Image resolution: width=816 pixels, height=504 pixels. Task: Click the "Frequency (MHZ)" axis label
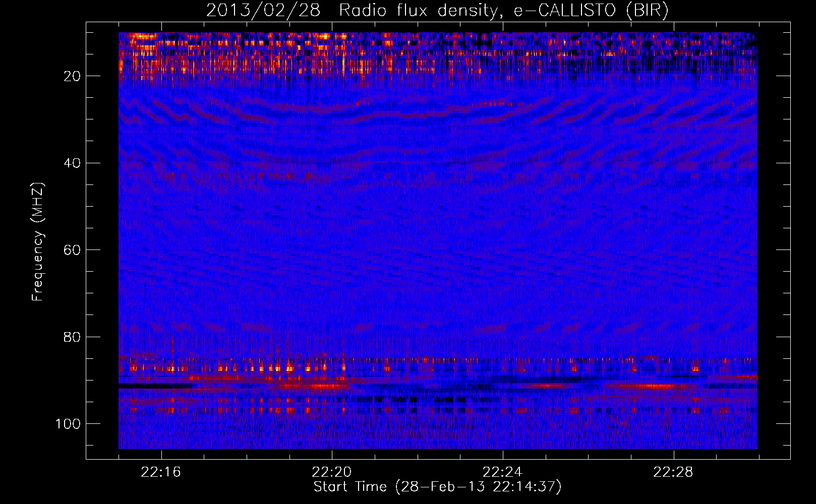pos(38,241)
